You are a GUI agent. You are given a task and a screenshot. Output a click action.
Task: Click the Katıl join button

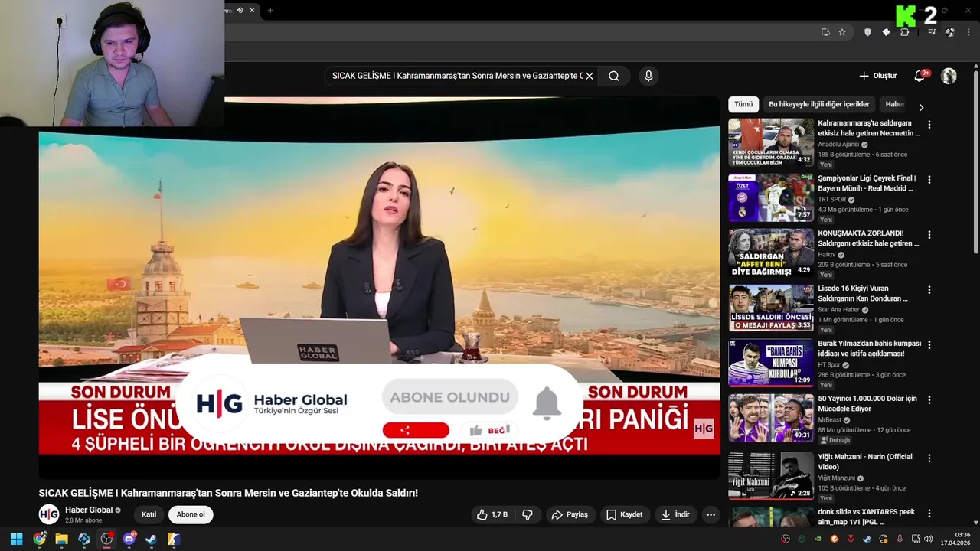tap(149, 514)
